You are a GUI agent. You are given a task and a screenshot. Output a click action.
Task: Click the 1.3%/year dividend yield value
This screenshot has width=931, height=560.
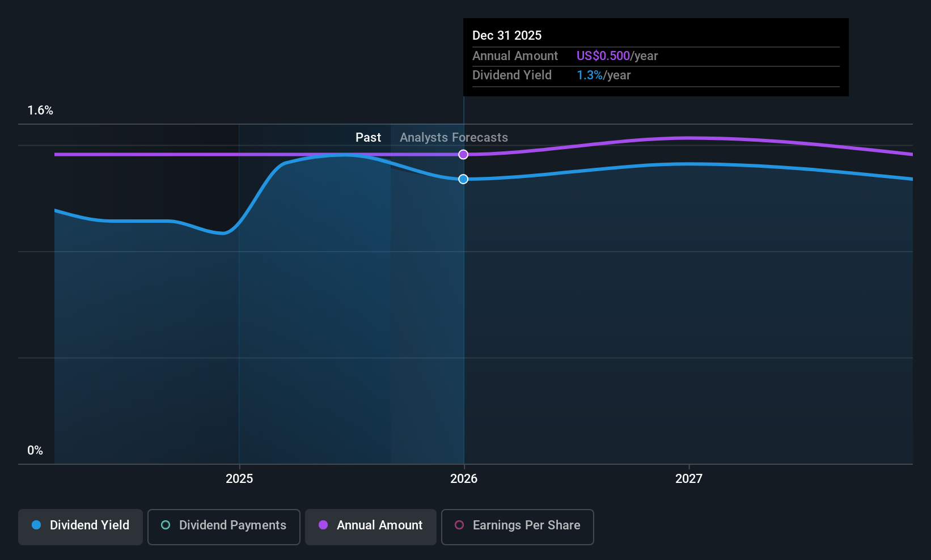pyautogui.click(x=603, y=75)
